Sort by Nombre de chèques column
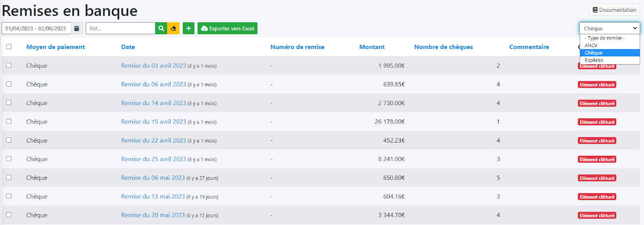The width and height of the screenshot is (644, 225). (x=443, y=47)
